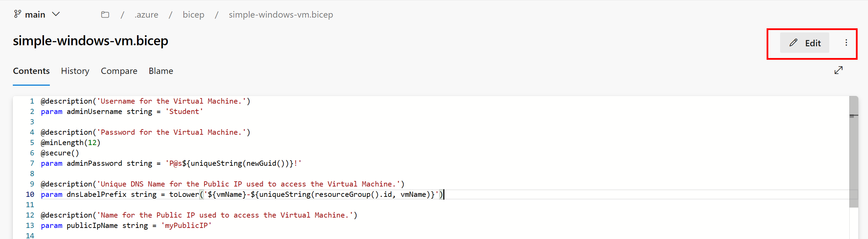The height and width of the screenshot is (239, 868).
Task: Click @minLength(12) decorator on line 5
Action: (71, 143)
